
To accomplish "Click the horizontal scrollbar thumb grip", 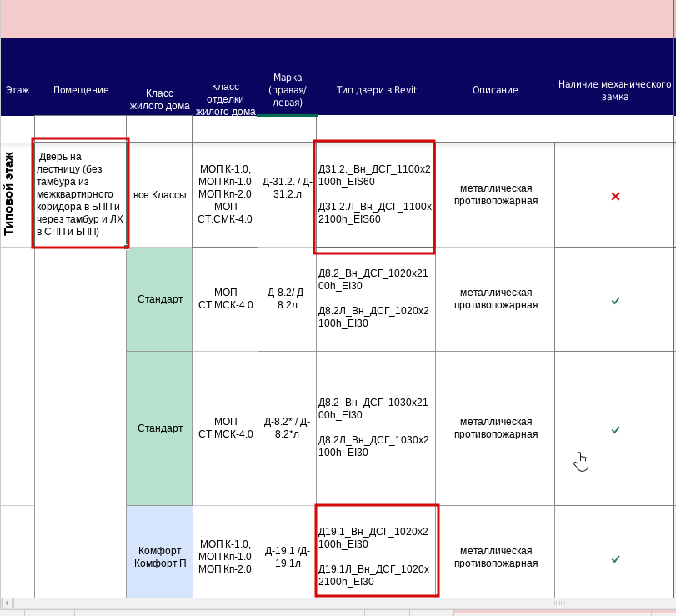I will pyautogui.click(x=559, y=603).
